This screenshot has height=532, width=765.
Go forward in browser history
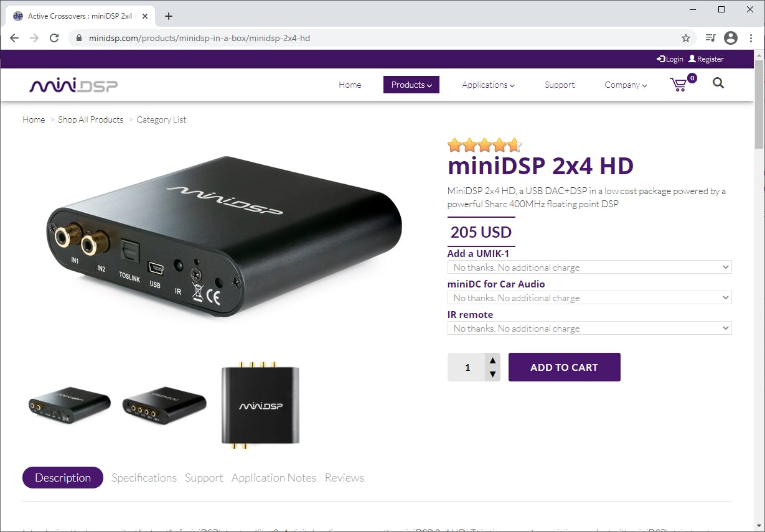pyautogui.click(x=34, y=38)
